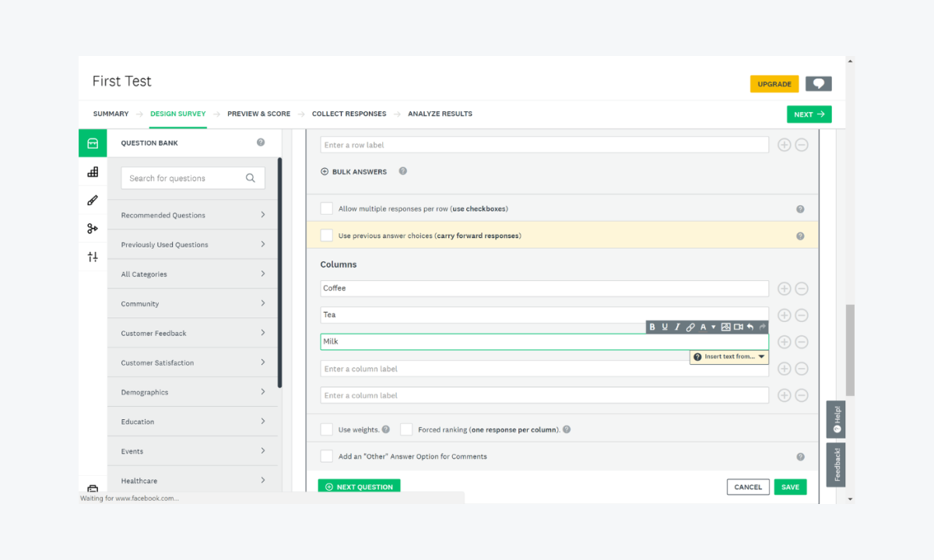Open the survey options sliders icon
The image size is (934, 560).
(92, 256)
